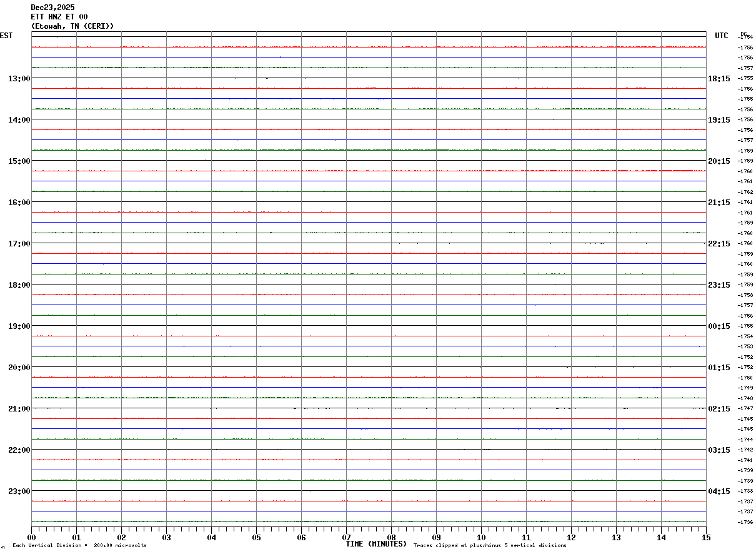This screenshot has height=554, width=756.
Task: Select the 23:00 EST time label
Action: click(19, 491)
